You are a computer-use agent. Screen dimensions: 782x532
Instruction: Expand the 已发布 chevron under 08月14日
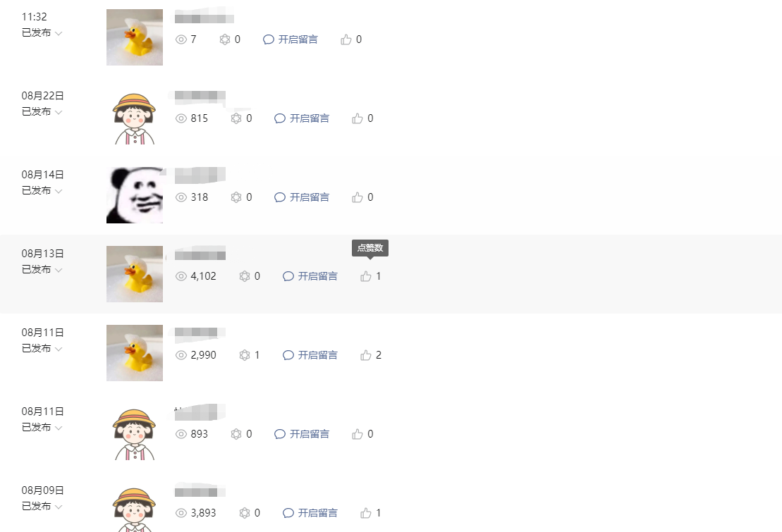click(59, 191)
